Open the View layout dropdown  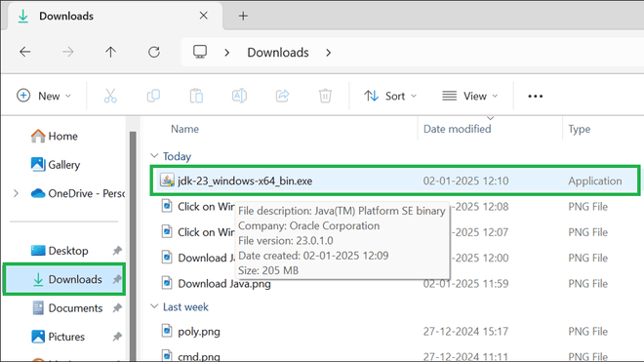(x=470, y=96)
